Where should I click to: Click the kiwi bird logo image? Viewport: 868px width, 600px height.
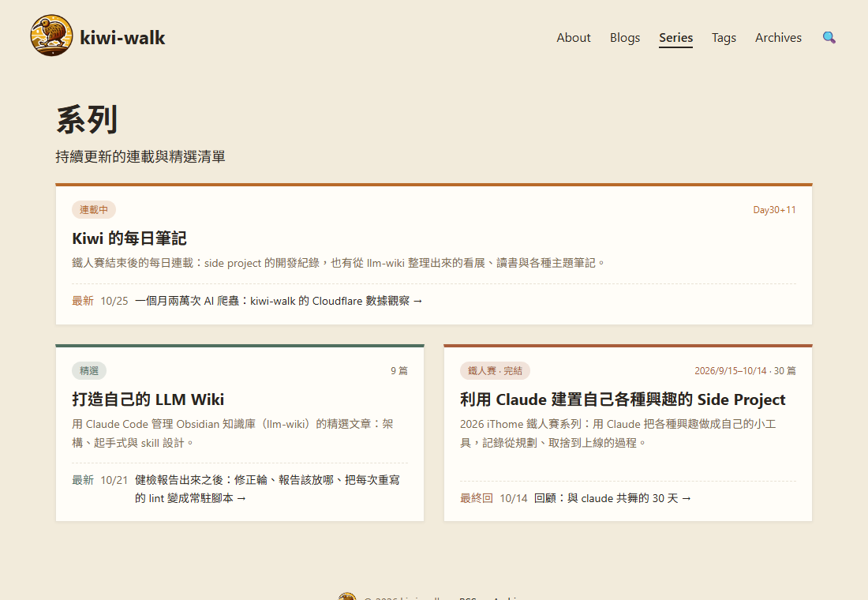51,36
